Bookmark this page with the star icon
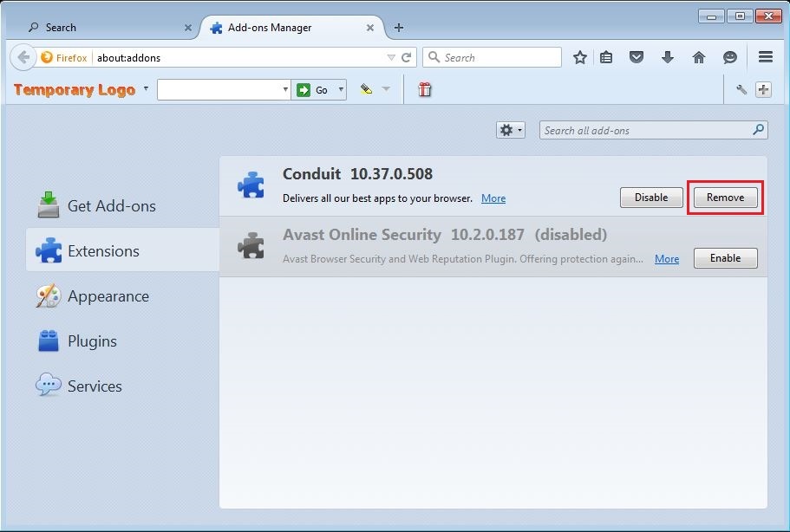790x532 pixels. [580, 57]
